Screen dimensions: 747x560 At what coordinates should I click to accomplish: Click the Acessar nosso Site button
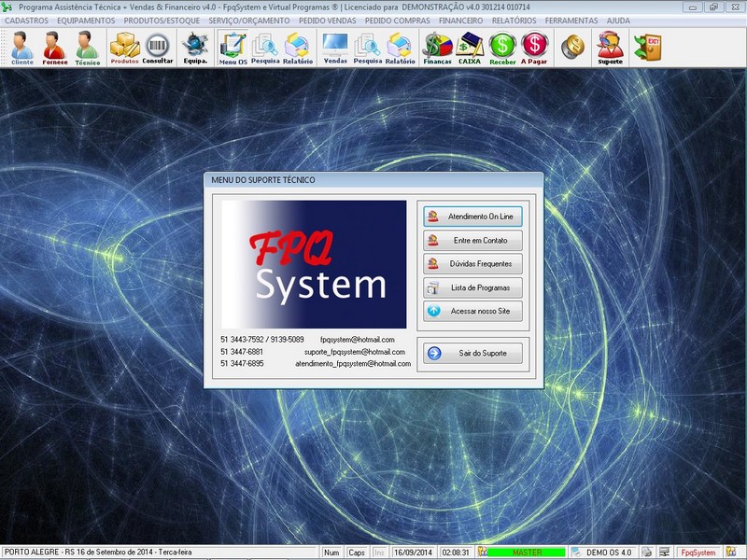click(x=472, y=311)
